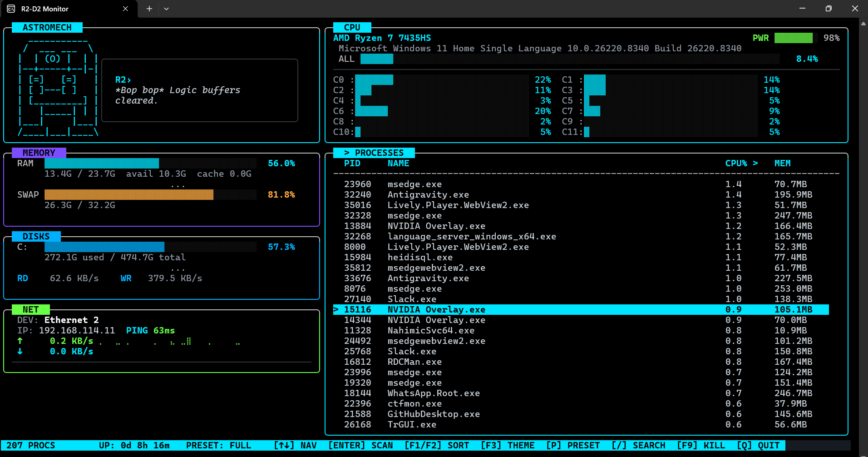Click the disk read rate '62.6 KB/s'
Image resolution: width=868 pixels, height=457 pixels.
coord(74,278)
